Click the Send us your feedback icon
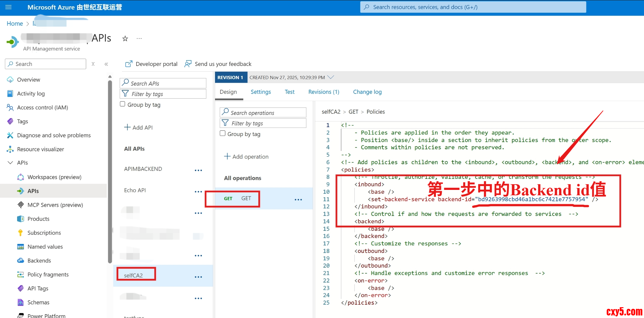Screen dimensions: 644x318 pyautogui.click(x=188, y=64)
